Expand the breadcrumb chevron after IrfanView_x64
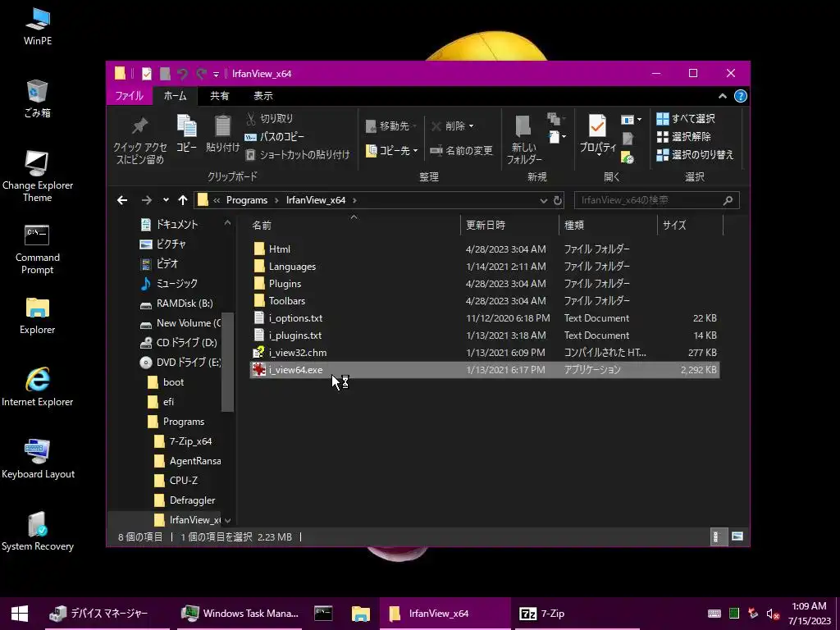The width and height of the screenshot is (840, 630). 354,200
